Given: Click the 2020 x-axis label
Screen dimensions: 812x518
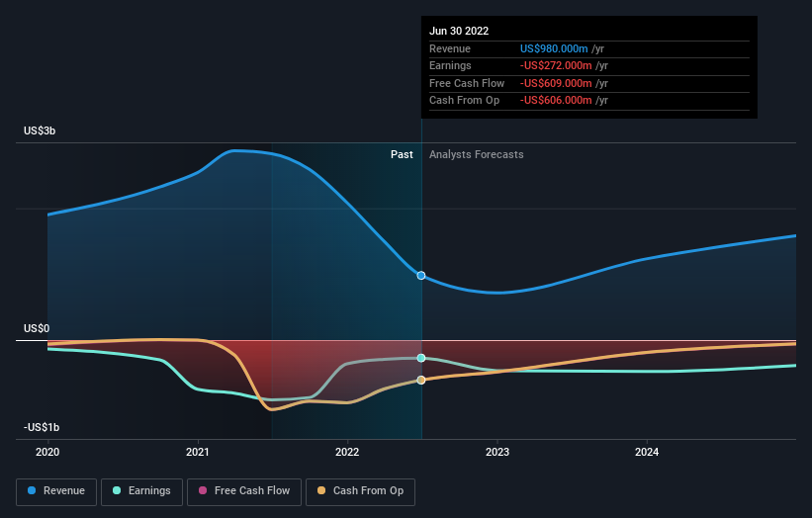Looking at the screenshot, I should [47, 452].
